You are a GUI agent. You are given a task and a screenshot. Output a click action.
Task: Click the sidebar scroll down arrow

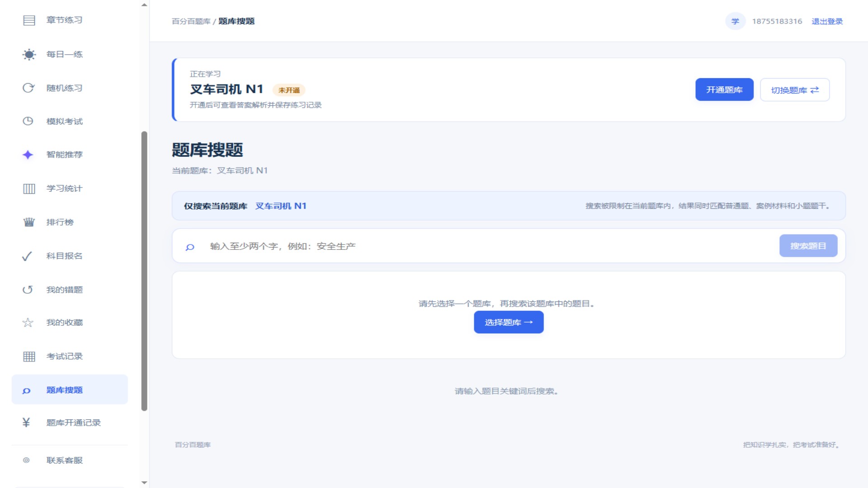[x=144, y=483]
